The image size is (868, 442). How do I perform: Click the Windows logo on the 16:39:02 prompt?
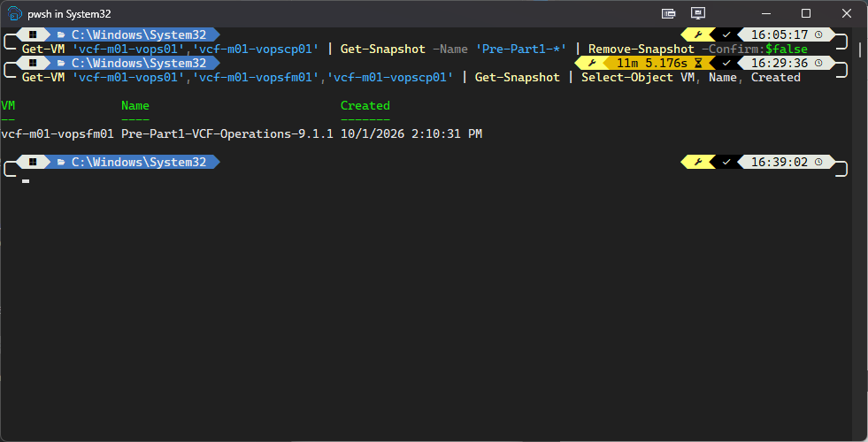[x=33, y=162]
